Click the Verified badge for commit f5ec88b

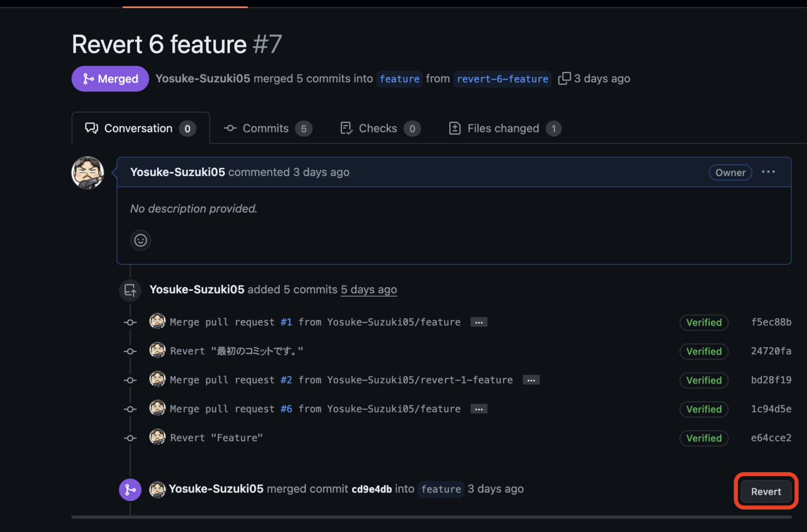[x=703, y=322]
